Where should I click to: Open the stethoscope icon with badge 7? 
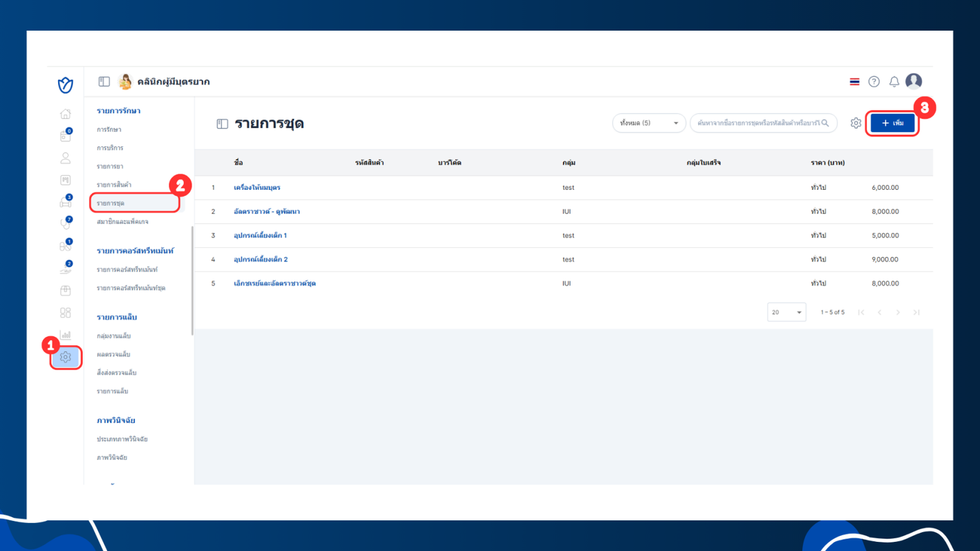tap(65, 224)
